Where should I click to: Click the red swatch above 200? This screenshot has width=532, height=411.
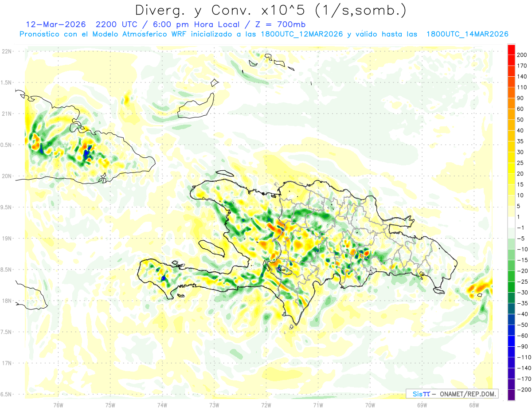point(511,50)
